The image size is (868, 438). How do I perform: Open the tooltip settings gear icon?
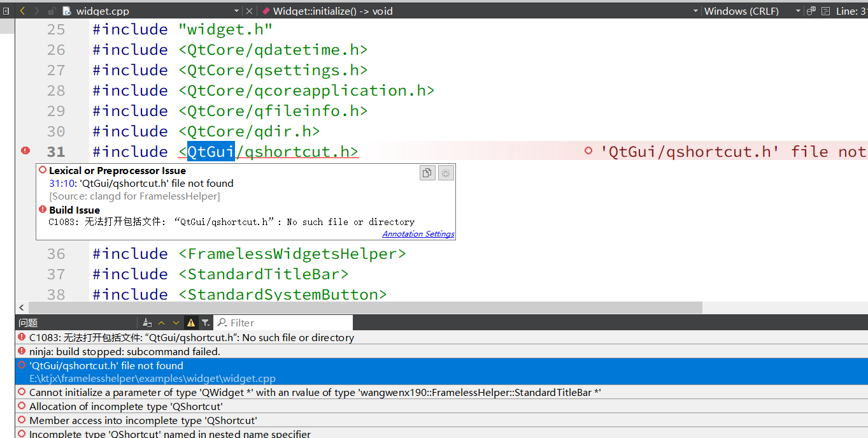pyautogui.click(x=446, y=173)
